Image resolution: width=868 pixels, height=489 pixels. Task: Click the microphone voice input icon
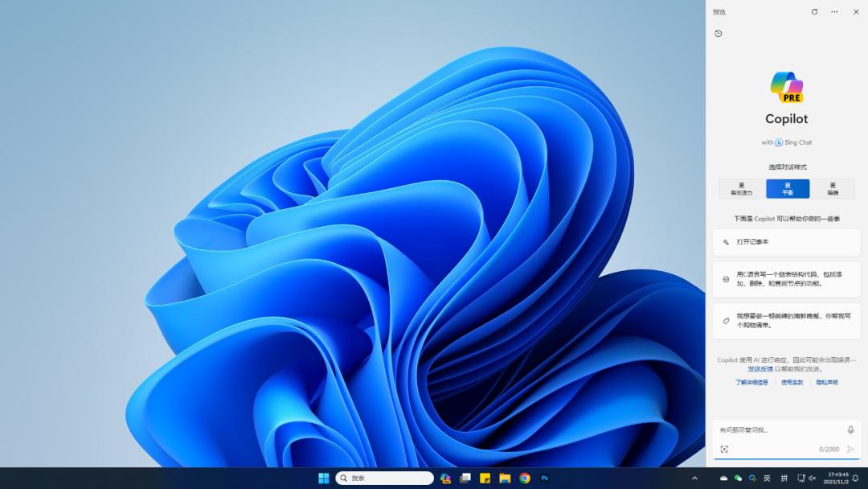click(x=851, y=429)
